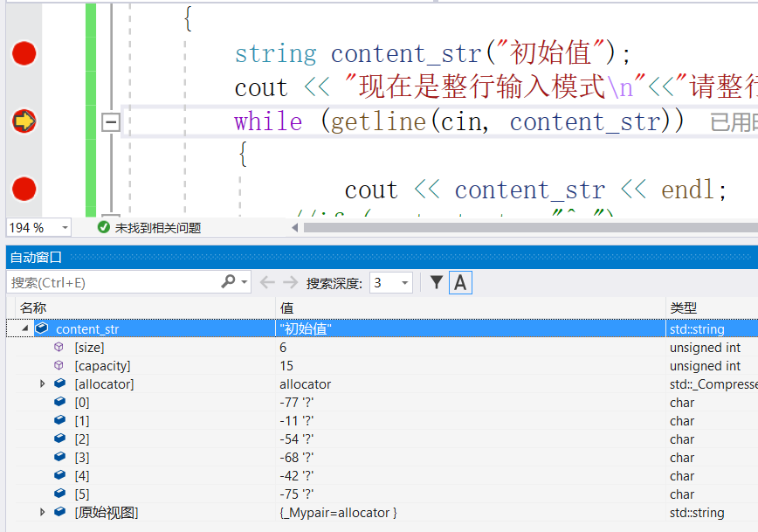Click the [capacity] property icon
This screenshot has height=532, width=758.
pos(59,365)
